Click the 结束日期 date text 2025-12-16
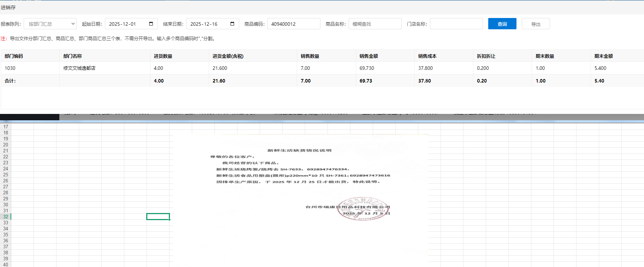644x267 pixels. coord(204,24)
